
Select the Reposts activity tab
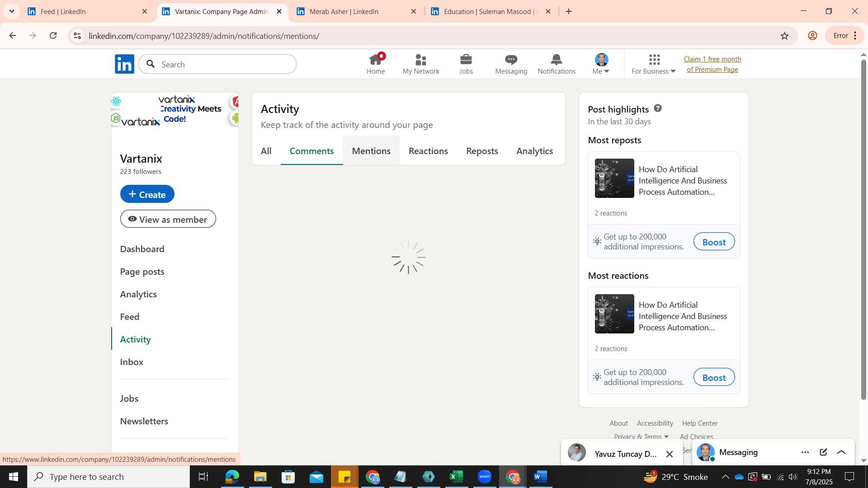pos(482,151)
